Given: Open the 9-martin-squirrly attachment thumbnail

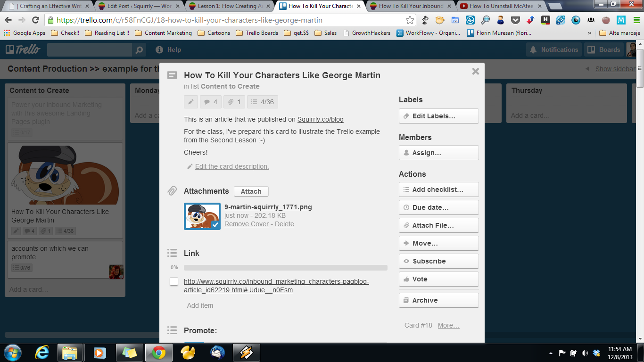Looking at the screenshot, I should pyautogui.click(x=202, y=216).
